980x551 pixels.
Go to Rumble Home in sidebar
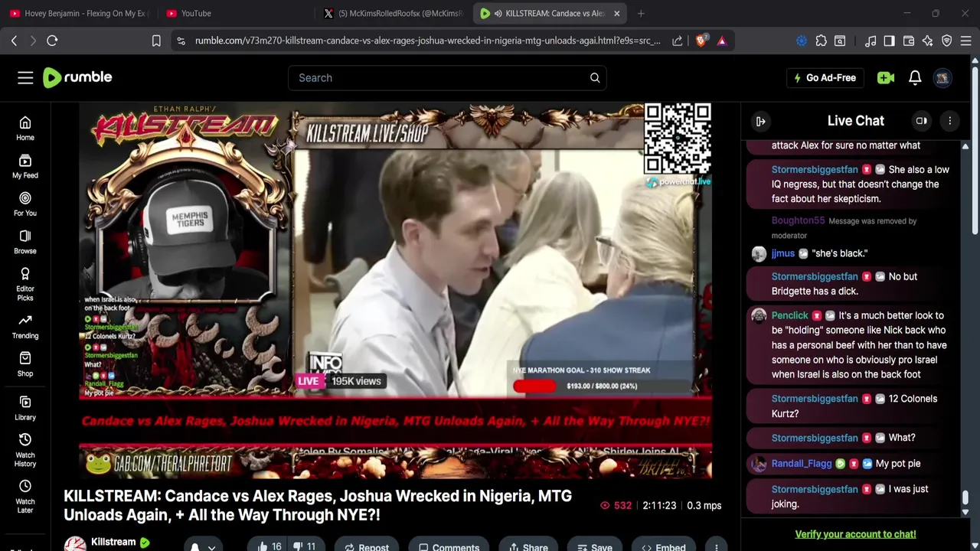[25, 129]
